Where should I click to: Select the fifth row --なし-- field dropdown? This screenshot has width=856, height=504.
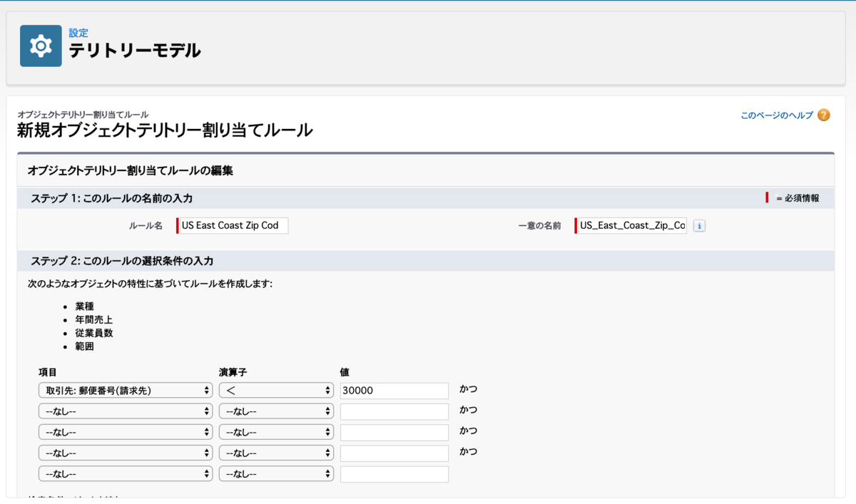(x=126, y=473)
